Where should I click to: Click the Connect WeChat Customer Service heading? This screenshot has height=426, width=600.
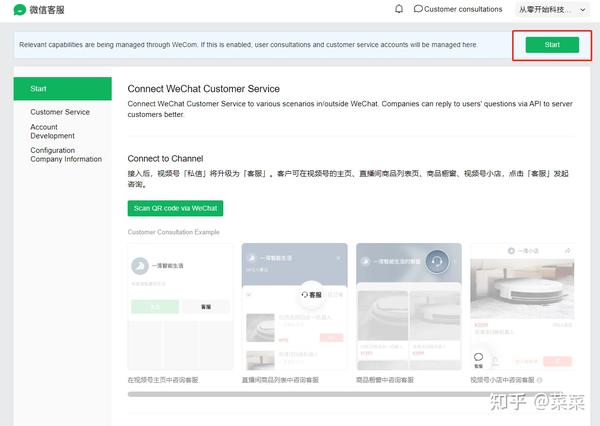(x=204, y=89)
